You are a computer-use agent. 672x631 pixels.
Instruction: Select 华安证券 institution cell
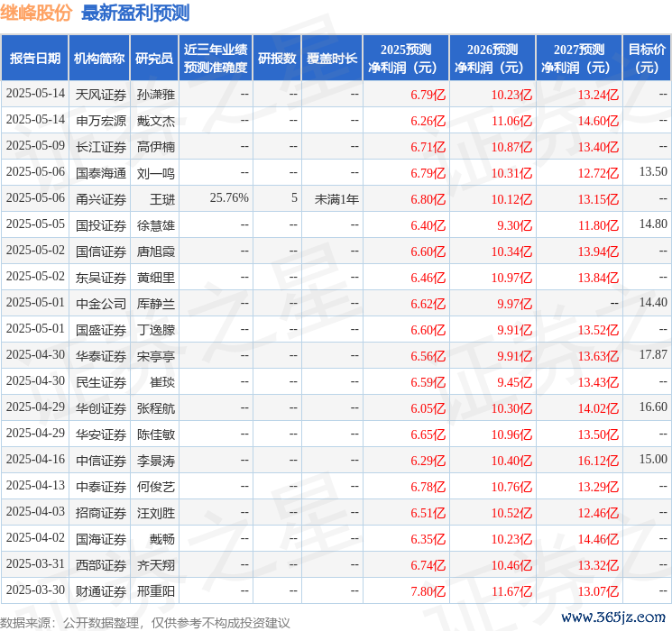coord(101,434)
